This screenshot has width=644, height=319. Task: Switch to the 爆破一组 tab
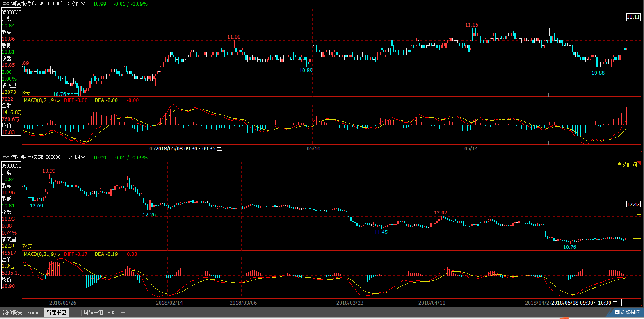[93, 313]
